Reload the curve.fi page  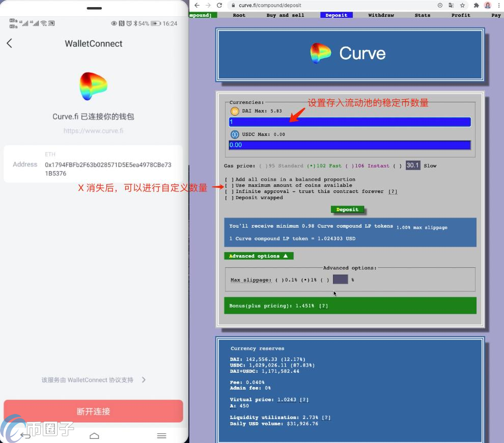219,5
